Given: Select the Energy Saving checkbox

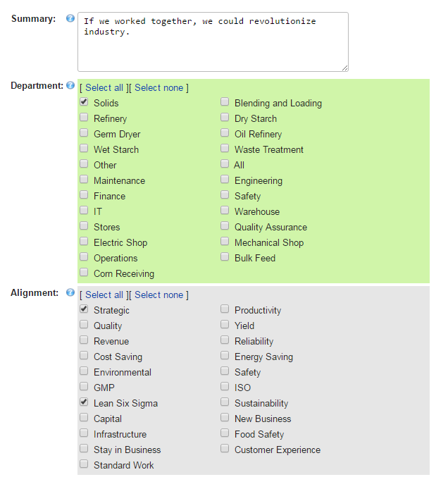Looking at the screenshot, I should [x=225, y=356].
